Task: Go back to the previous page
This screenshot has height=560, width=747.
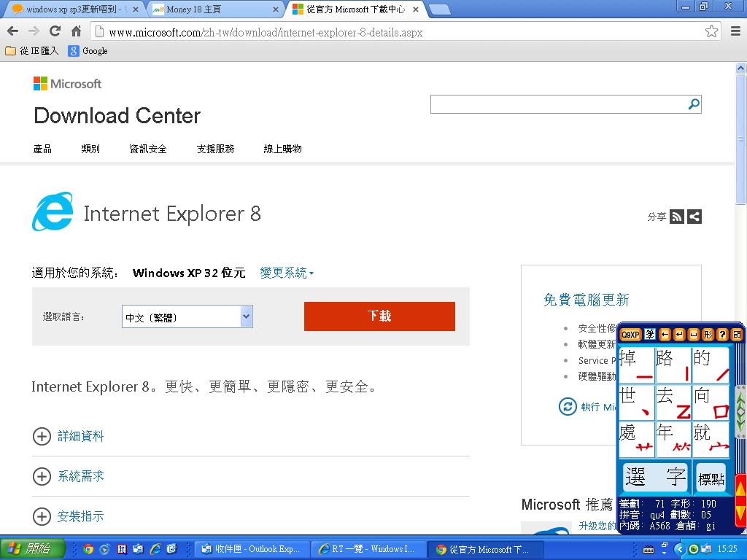Action: 13,31
